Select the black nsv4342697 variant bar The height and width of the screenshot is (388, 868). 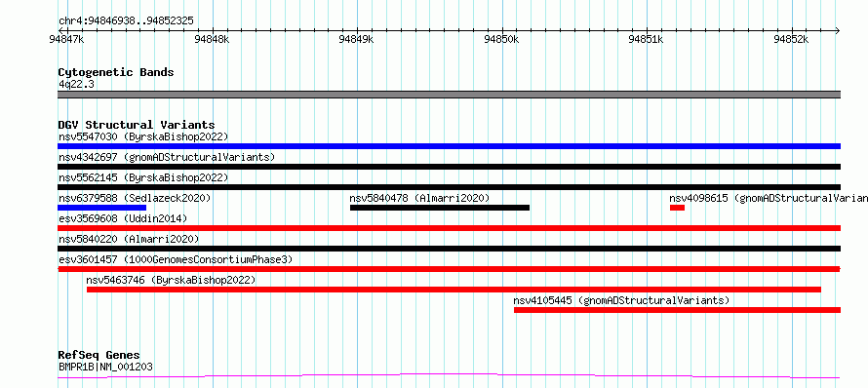(x=449, y=167)
